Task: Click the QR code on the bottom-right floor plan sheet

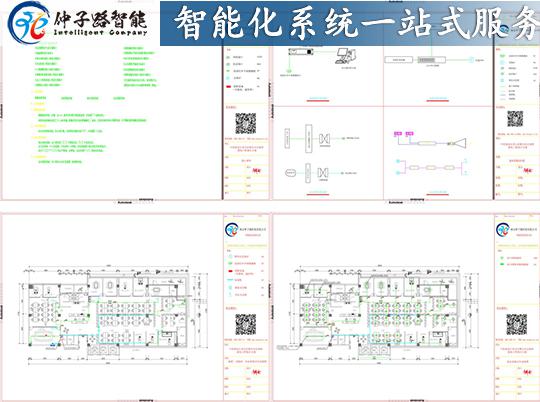Action: pos(517,324)
